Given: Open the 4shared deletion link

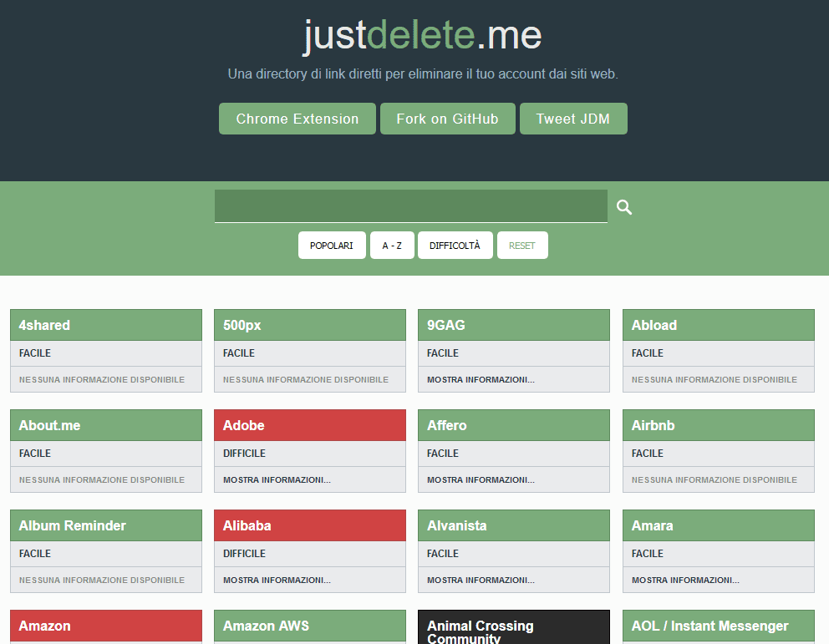Looking at the screenshot, I should pos(105,325).
